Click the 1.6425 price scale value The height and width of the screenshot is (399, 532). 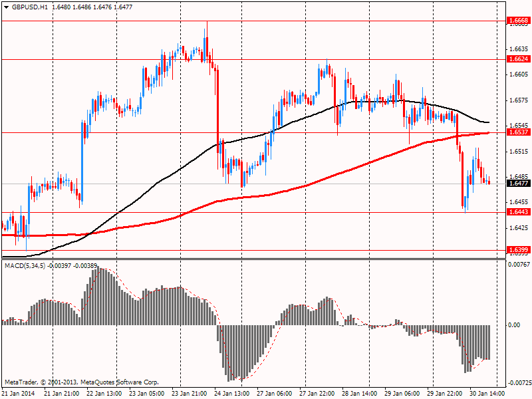point(519,227)
